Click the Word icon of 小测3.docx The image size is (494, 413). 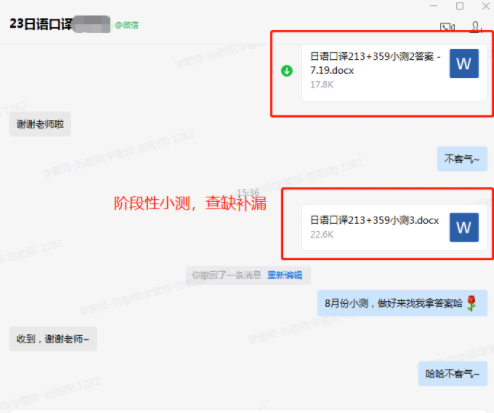tap(464, 227)
